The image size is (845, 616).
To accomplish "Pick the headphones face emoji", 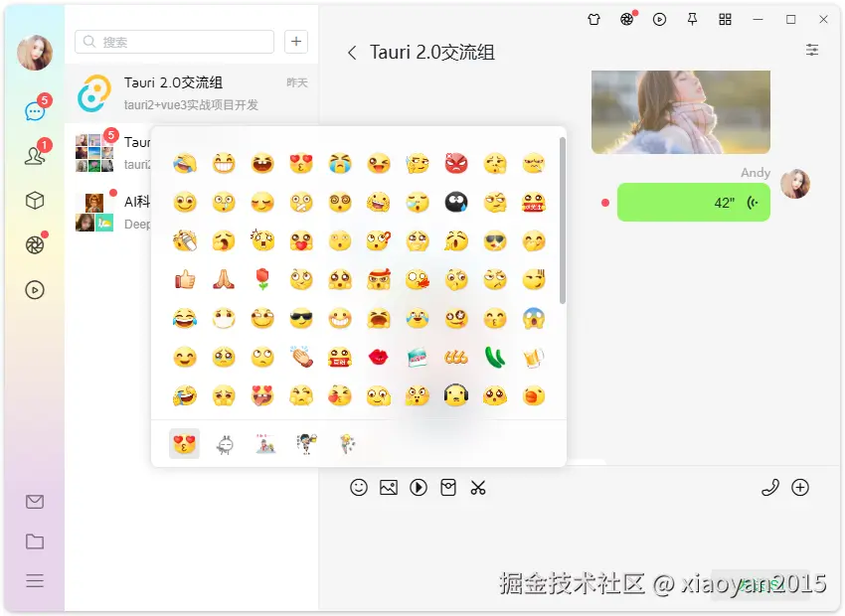I will (456, 395).
